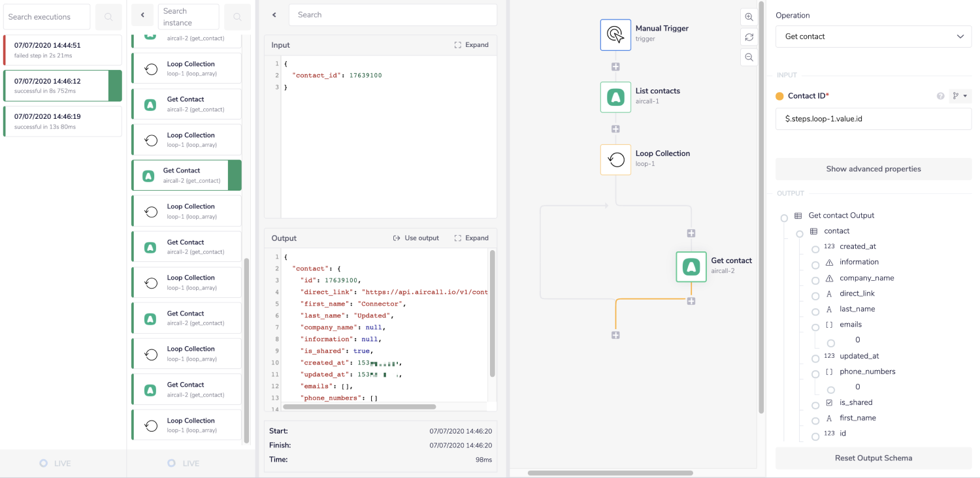Select the Manual Trigger node
The height and width of the screenshot is (478, 980).
[x=615, y=35]
